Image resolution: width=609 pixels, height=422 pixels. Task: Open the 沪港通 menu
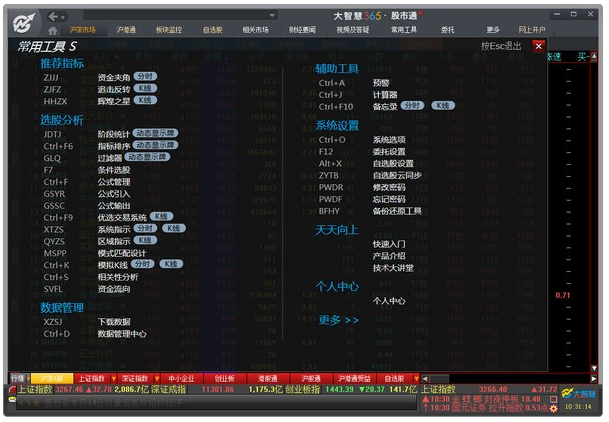click(x=126, y=30)
